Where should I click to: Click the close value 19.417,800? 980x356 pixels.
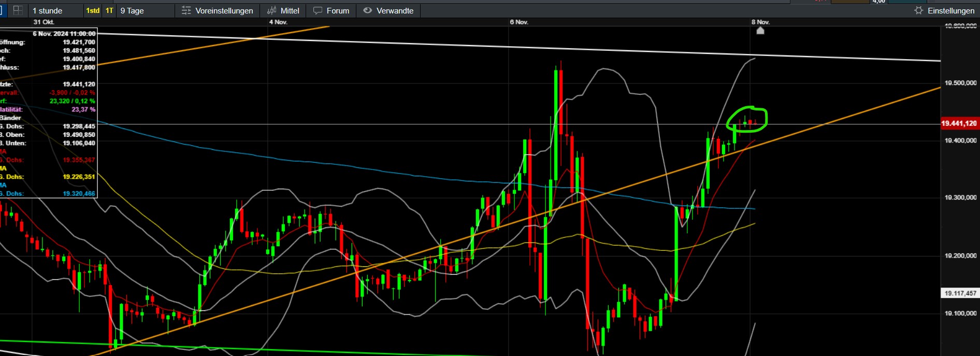click(79, 67)
